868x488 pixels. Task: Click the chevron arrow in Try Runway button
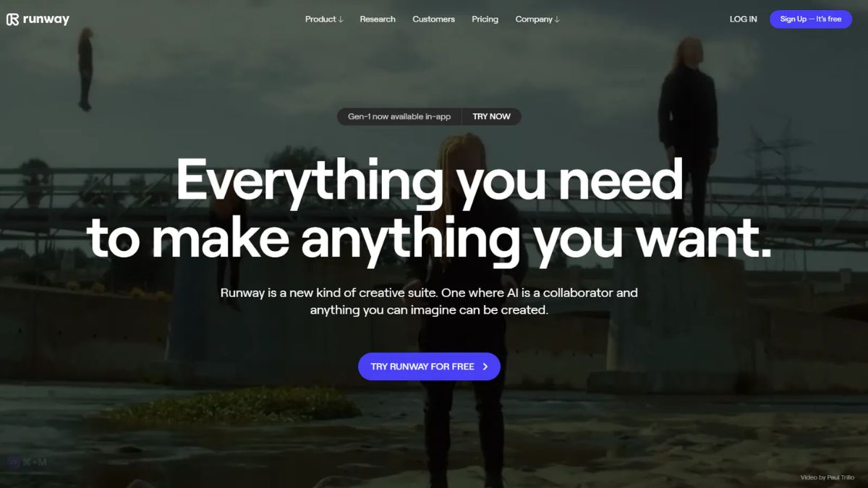[x=485, y=367]
